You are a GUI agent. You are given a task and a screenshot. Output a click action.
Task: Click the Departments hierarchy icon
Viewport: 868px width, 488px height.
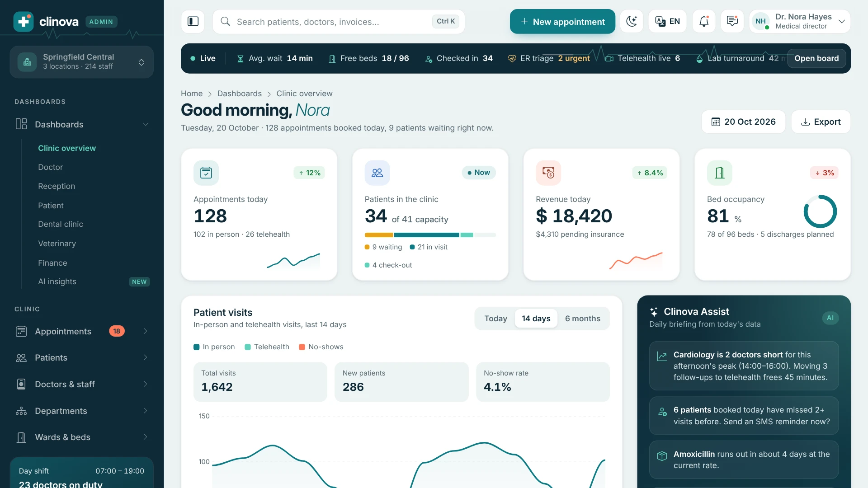point(21,411)
